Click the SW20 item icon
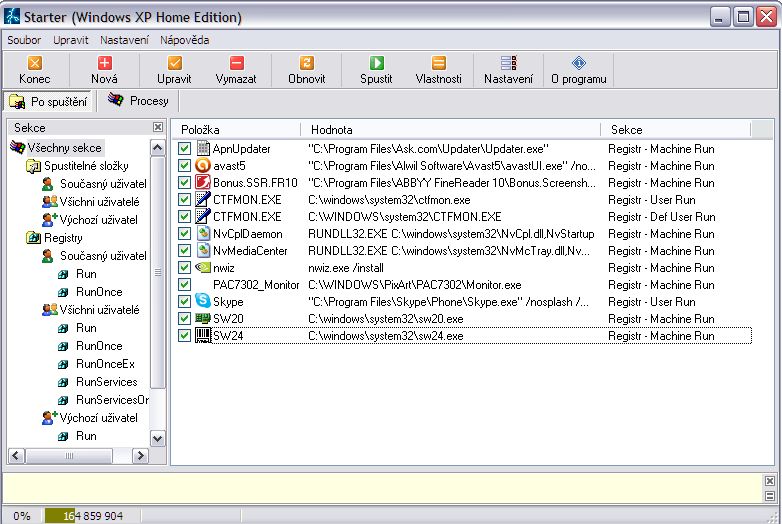This screenshot has width=782, height=524. pyautogui.click(x=202, y=318)
